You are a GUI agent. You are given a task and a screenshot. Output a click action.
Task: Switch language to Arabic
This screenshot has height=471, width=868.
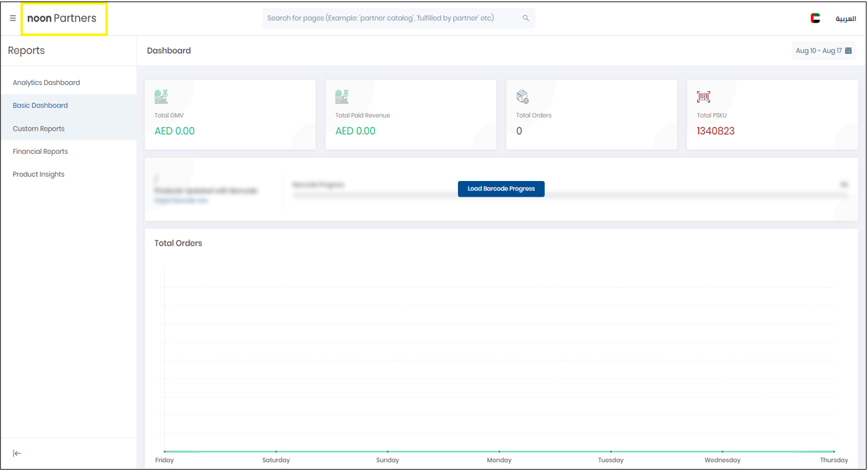pos(846,19)
